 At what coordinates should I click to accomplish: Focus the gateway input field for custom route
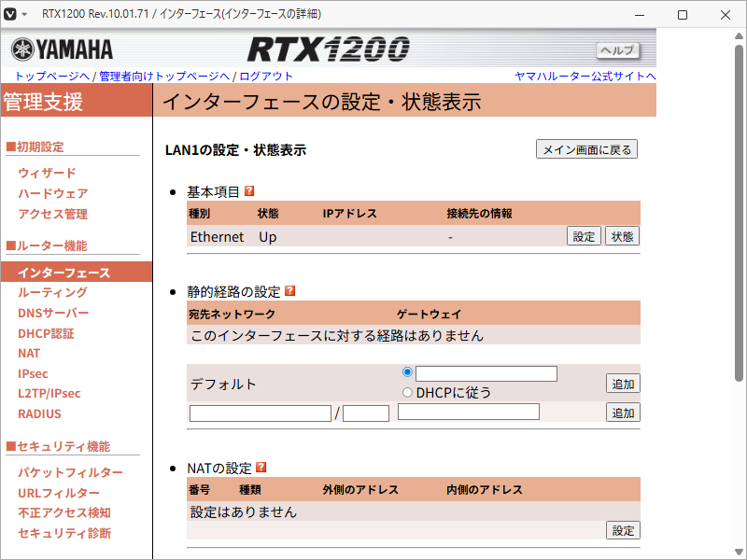tap(469, 412)
